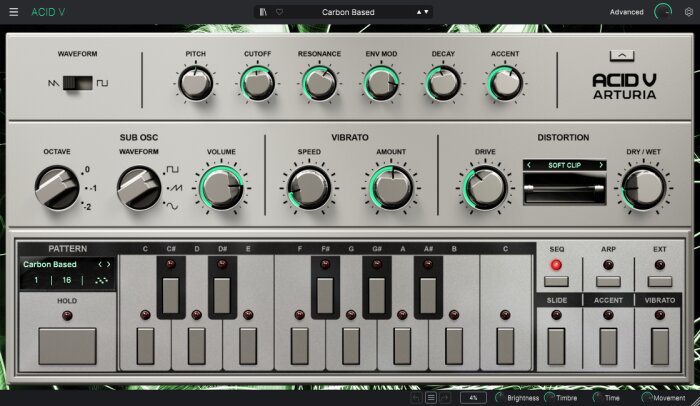Open the preset browser library icon

point(263,12)
